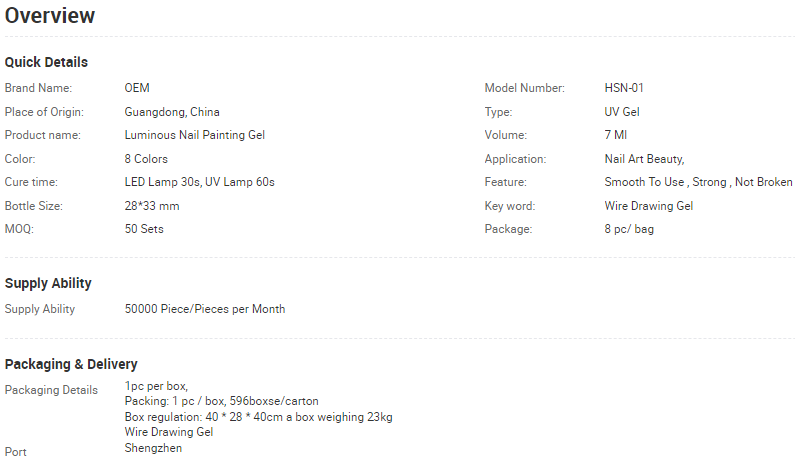
Task: Select the HSN-01 model number
Action: coord(624,88)
